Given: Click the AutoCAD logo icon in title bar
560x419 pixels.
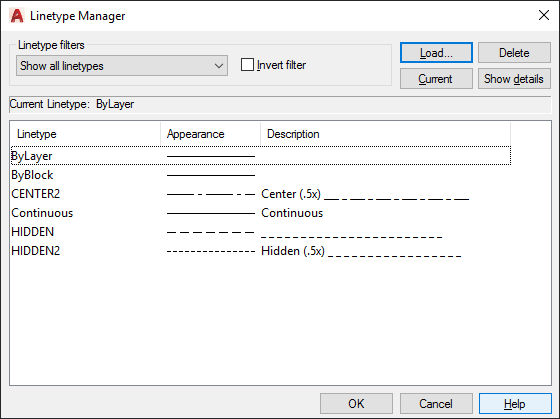Looking at the screenshot, I should tap(17, 16).
